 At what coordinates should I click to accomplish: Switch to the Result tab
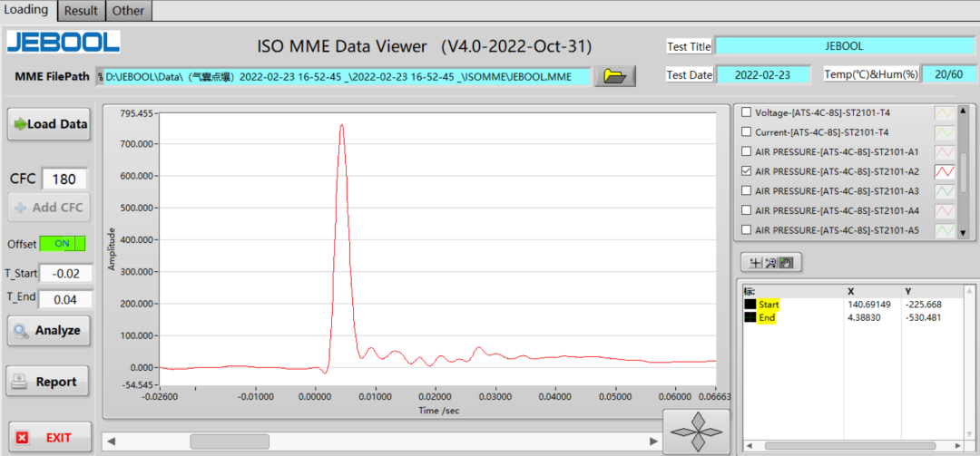[81, 11]
